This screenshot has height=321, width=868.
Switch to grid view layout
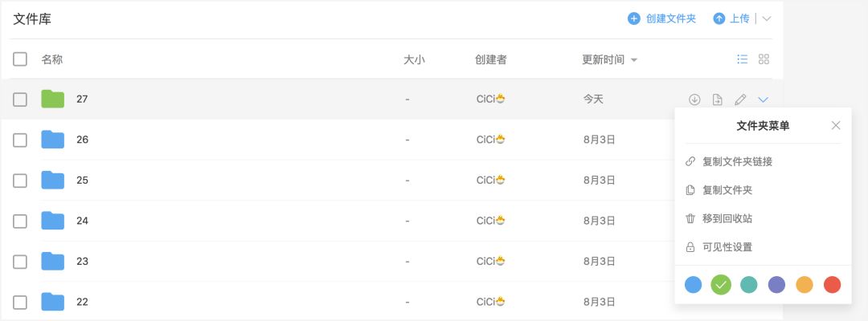[x=764, y=59]
